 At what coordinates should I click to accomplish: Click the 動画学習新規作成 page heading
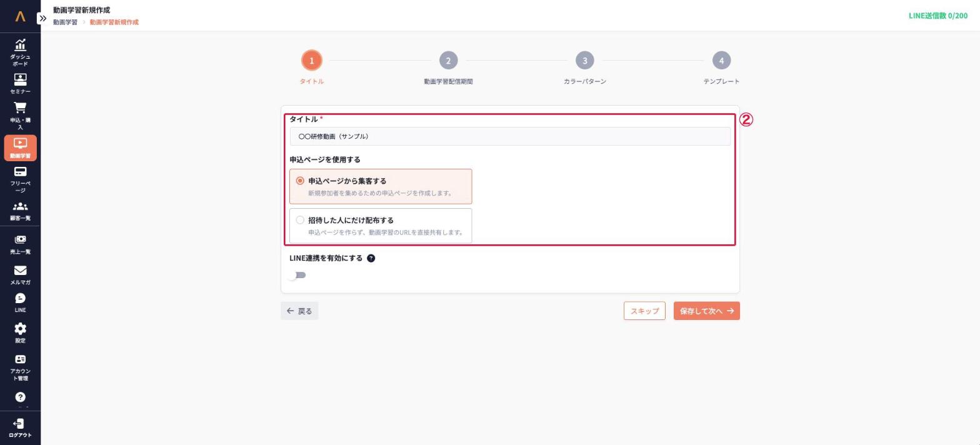coord(81,10)
